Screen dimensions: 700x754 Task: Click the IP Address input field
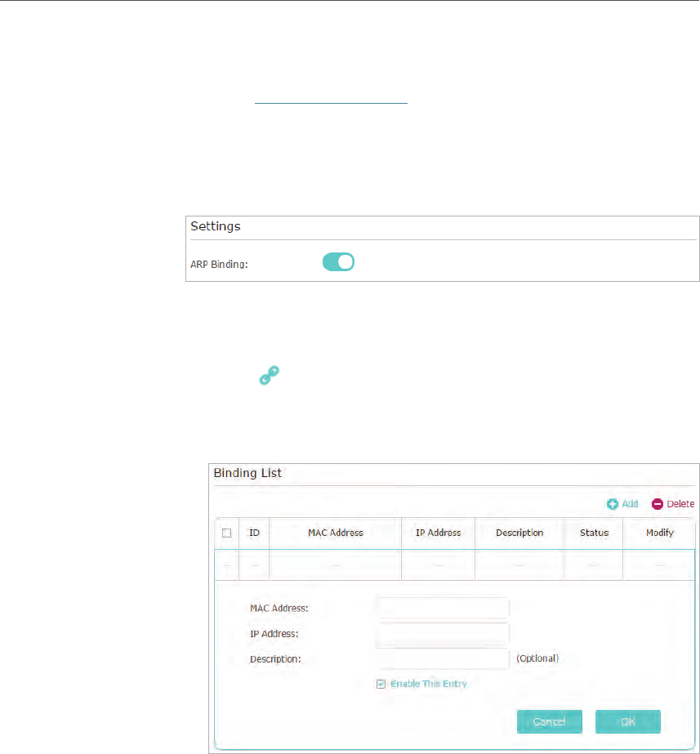click(443, 633)
